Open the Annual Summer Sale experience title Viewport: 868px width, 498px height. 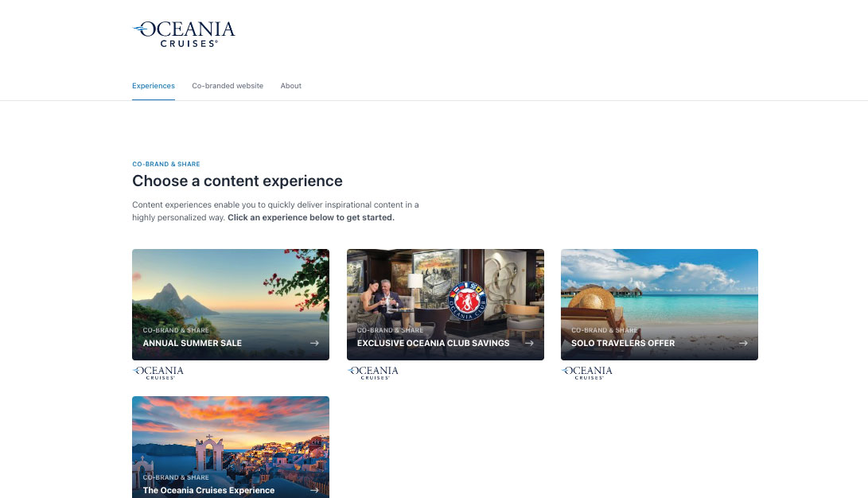(x=192, y=343)
